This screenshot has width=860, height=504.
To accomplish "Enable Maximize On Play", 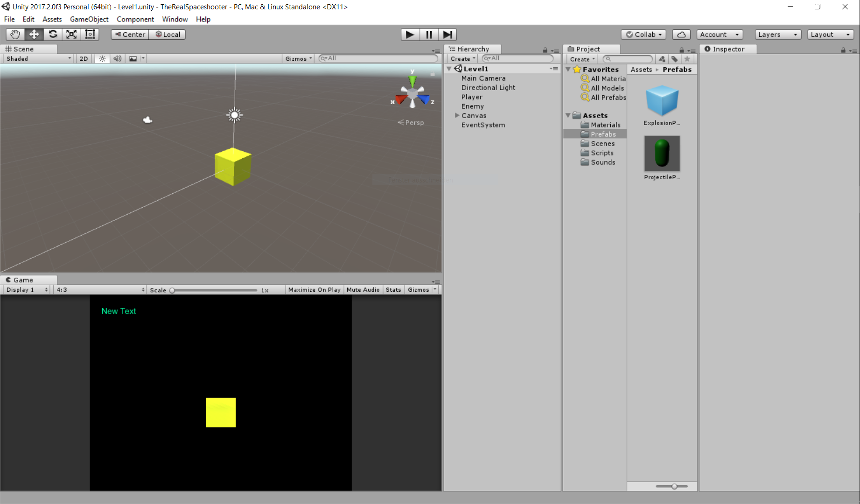I will click(x=314, y=290).
